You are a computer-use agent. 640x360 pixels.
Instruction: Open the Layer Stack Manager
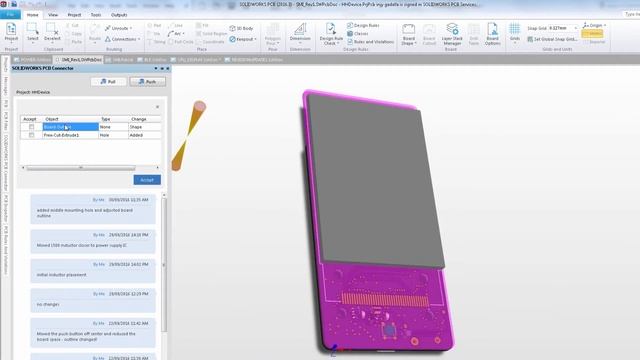(x=452, y=33)
